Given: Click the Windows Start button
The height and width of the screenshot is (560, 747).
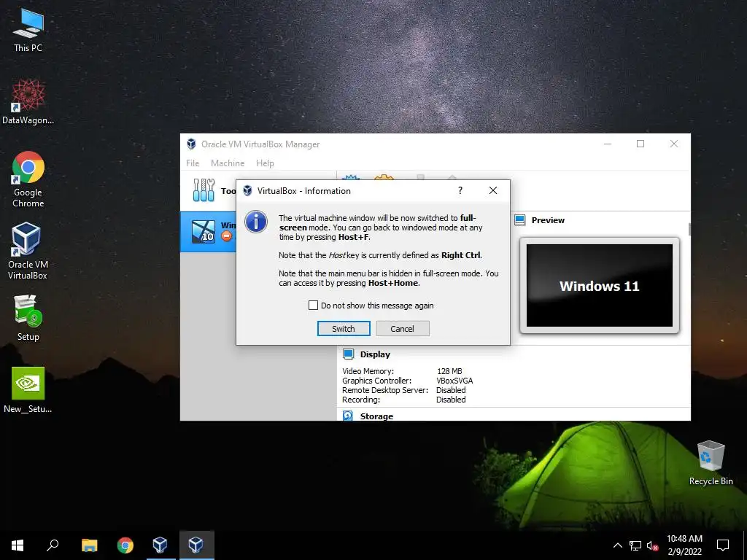Looking at the screenshot, I should pos(18,545).
